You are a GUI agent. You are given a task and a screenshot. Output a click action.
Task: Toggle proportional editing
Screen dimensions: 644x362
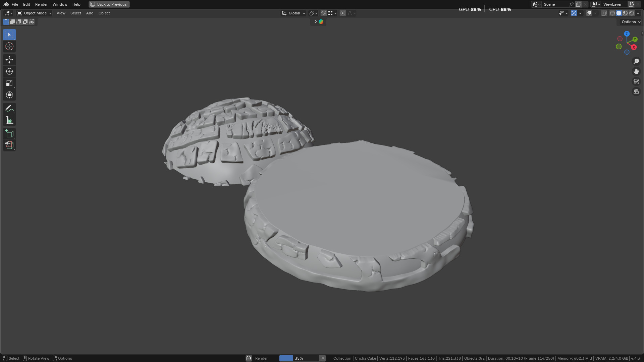pyautogui.click(x=343, y=13)
